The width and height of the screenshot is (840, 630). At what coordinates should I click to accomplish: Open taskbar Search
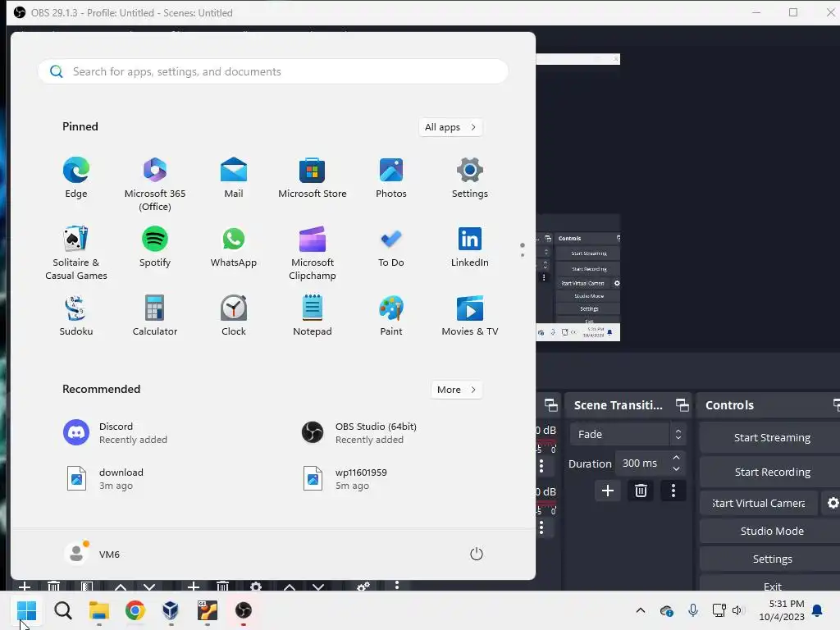[62, 610]
